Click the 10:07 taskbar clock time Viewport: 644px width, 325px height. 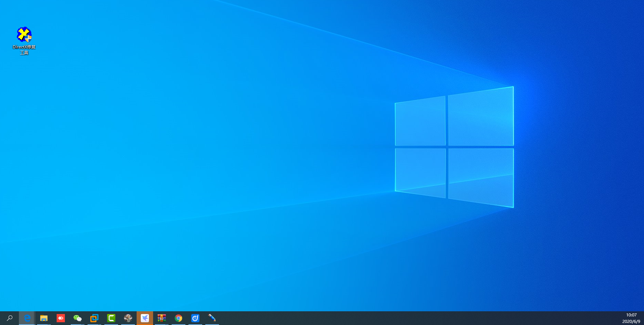click(631, 315)
